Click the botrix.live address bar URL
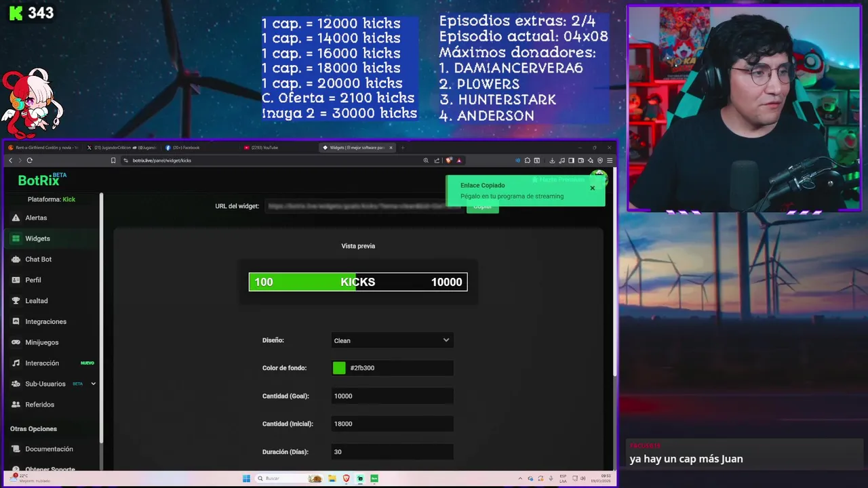The height and width of the screenshot is (488, 868). pos(162,161)
